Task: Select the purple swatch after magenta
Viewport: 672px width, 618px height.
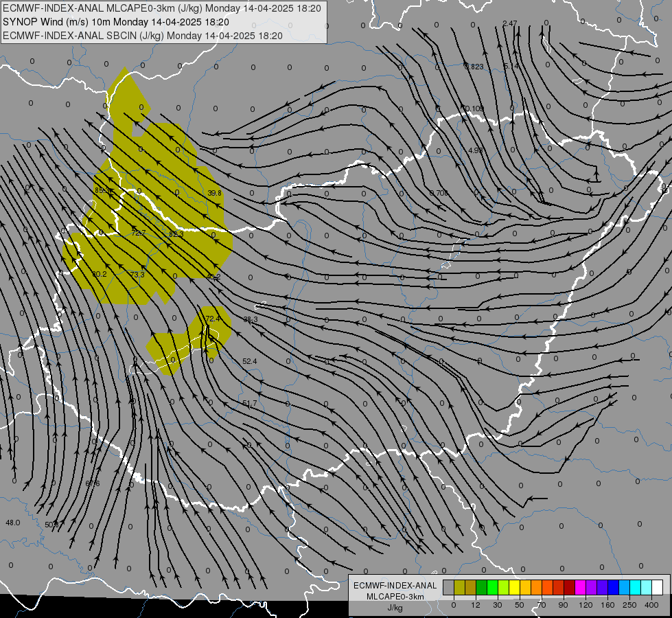Action: (592, 588)
